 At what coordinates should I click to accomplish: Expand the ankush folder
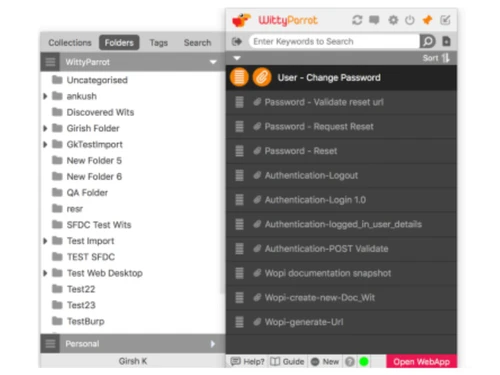[45, 96]
